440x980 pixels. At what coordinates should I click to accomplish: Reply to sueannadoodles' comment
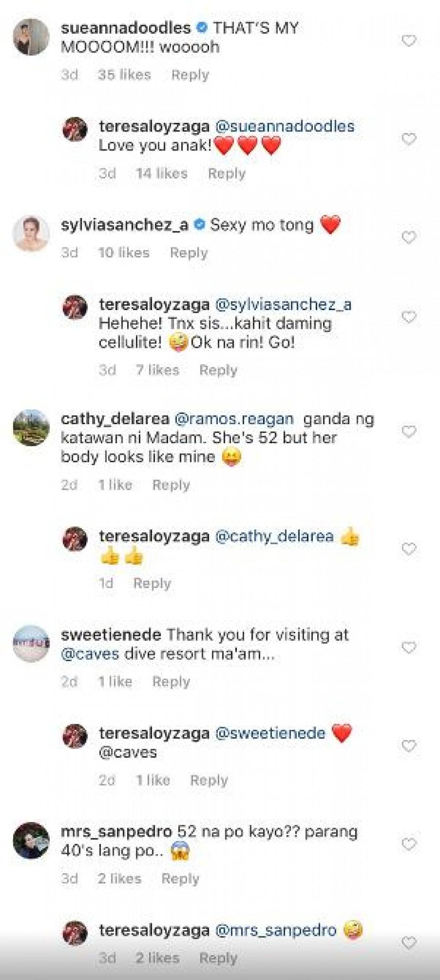tap(190, 75)
